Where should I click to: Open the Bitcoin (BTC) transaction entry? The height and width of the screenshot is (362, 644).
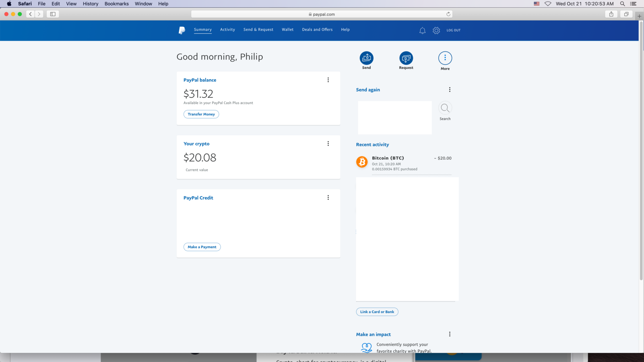point(404,163)
